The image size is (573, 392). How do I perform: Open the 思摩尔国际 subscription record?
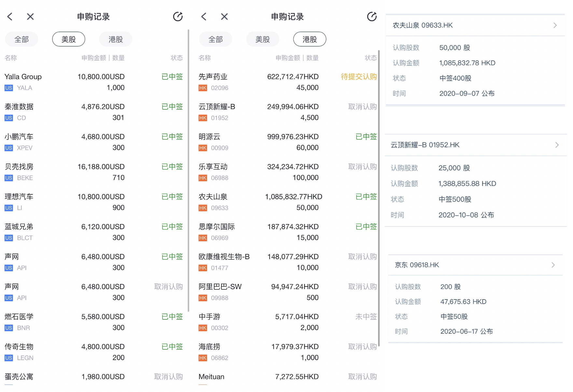point(288,232)
